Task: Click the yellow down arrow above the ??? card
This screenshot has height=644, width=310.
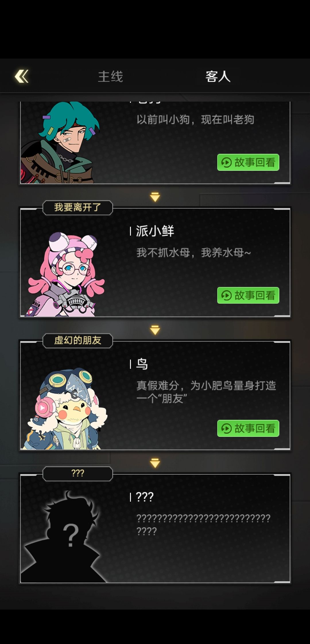Action: 155,463
